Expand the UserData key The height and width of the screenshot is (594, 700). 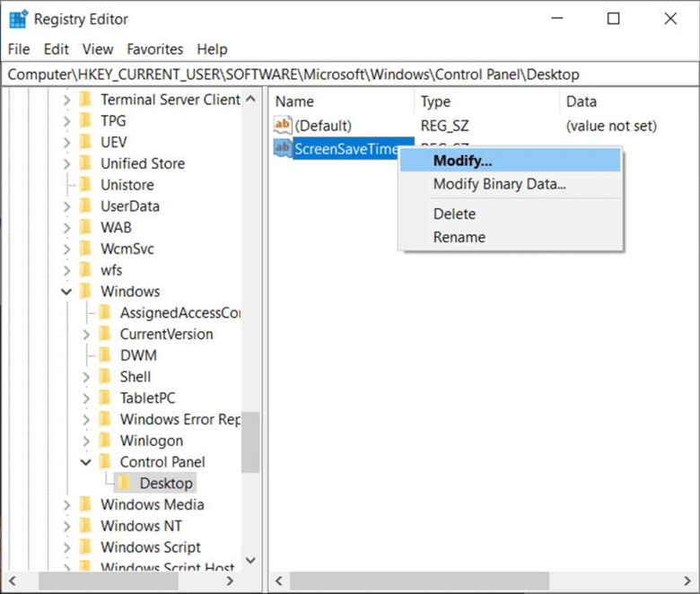(x=66, y=206)
